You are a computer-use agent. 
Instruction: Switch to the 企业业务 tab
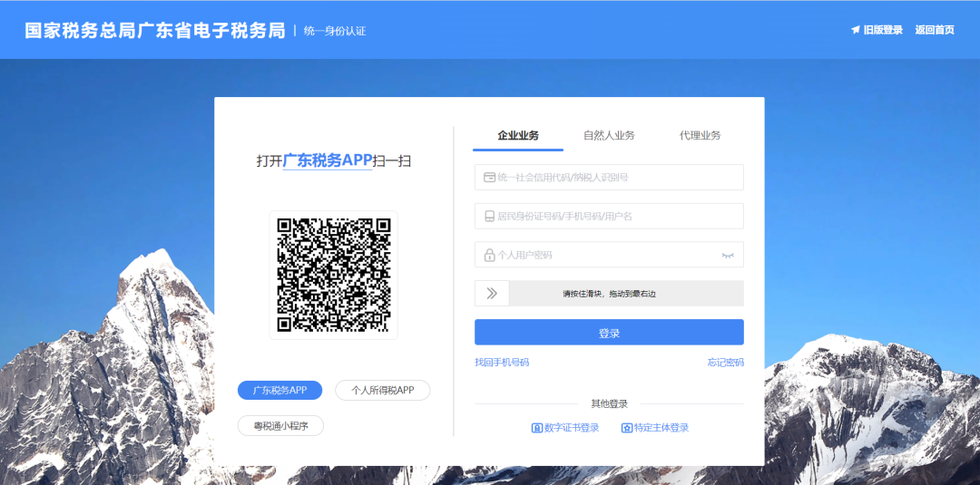point(518,135)
